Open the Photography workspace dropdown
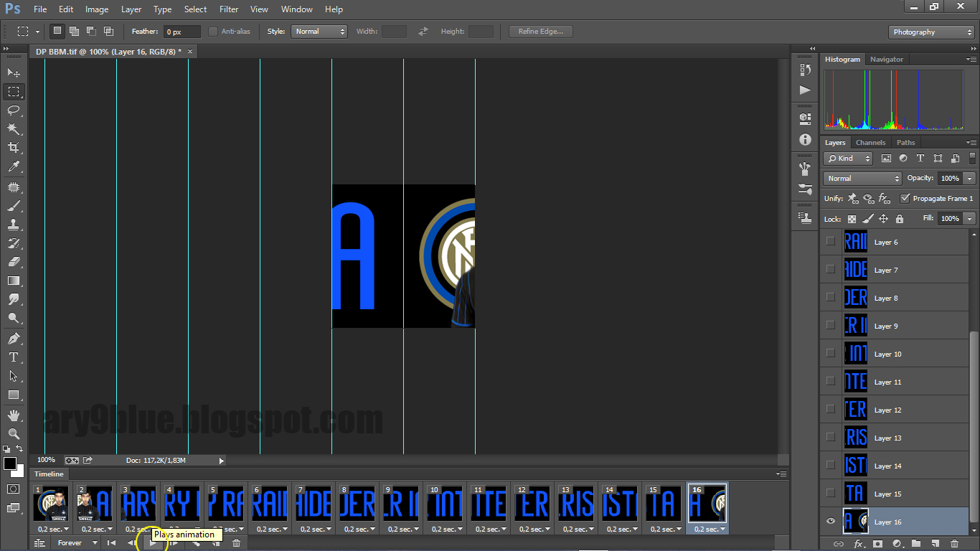Viewport: 980px width, 551px height. (x=931, y=32)
